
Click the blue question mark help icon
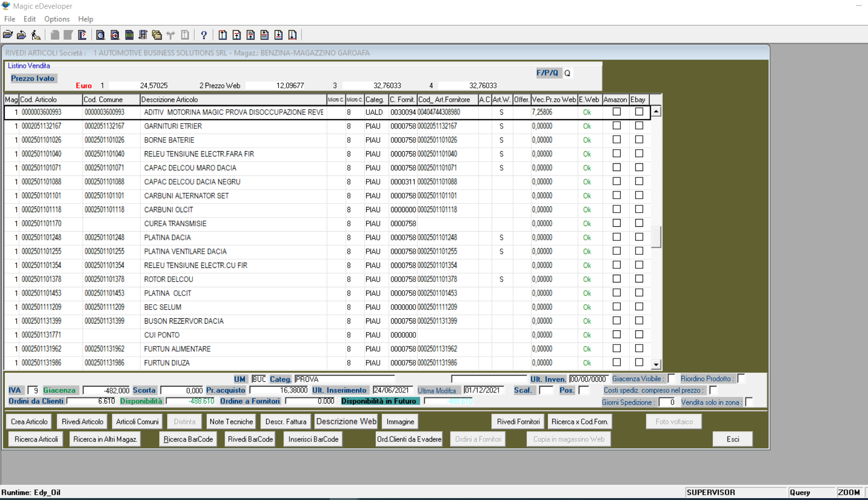[x=204, y=35]
